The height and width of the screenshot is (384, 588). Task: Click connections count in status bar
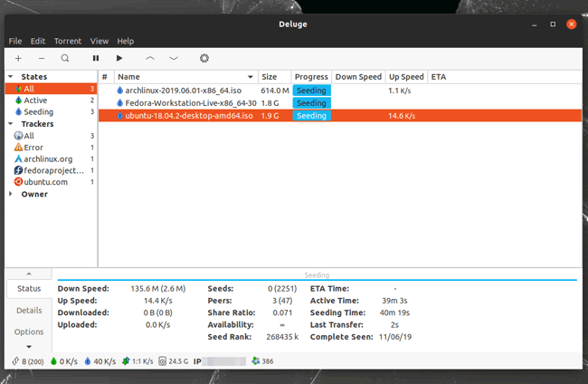pyautogui.click(x=24, y=362)
